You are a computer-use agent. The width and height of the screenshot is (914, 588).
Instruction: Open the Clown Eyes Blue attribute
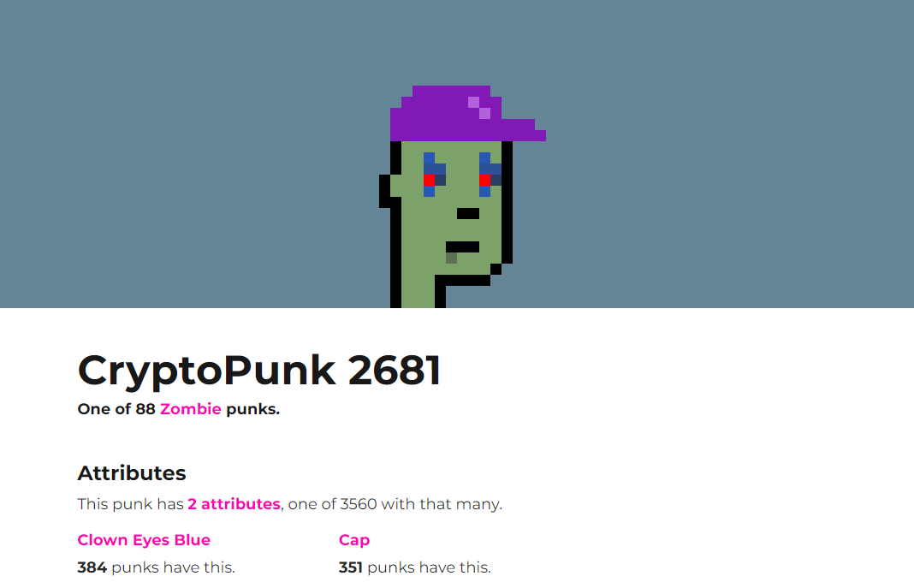144,540
